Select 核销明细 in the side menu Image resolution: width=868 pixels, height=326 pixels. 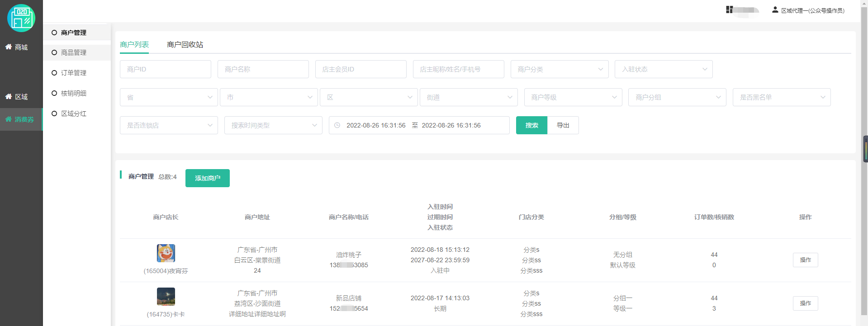pos(74,93)
